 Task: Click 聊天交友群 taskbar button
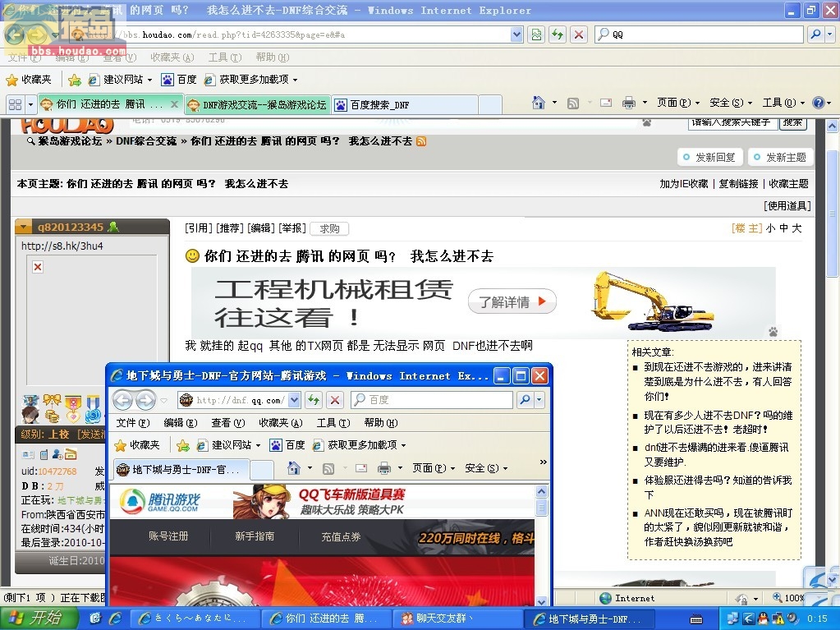458,619
